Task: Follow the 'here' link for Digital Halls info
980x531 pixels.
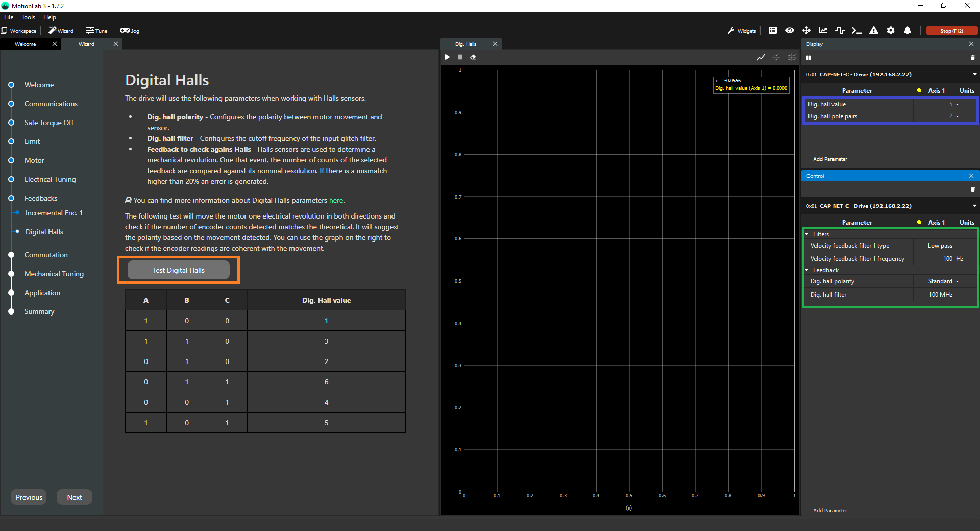Action: (x=336, y=201)
